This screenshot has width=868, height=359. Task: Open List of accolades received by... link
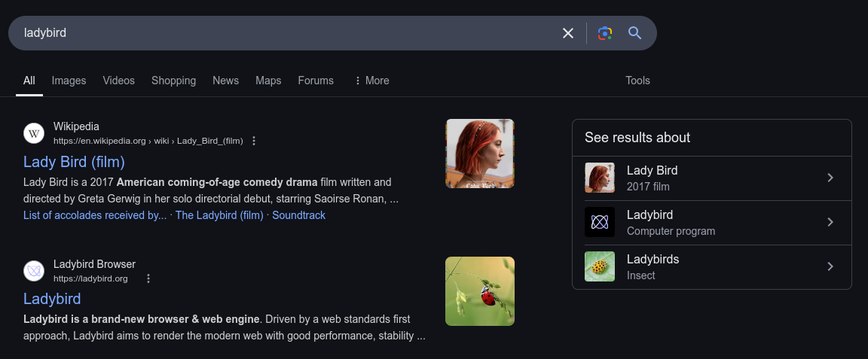click(x=95, y=215)
